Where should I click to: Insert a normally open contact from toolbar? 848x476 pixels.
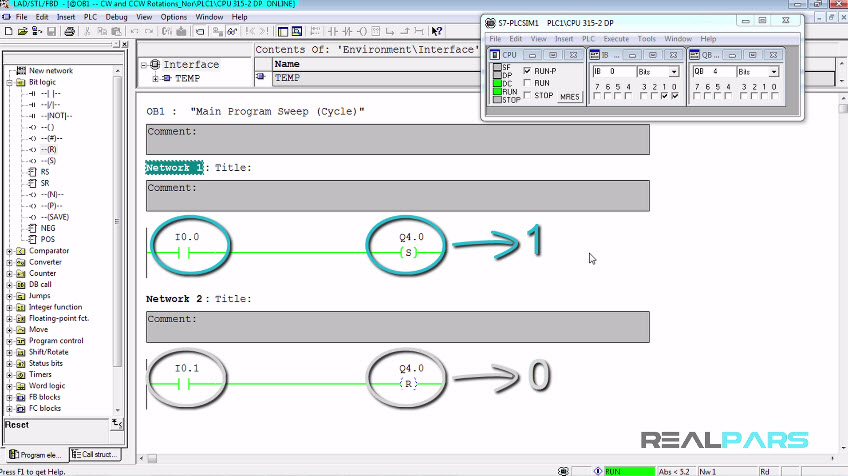pos(333,31)
